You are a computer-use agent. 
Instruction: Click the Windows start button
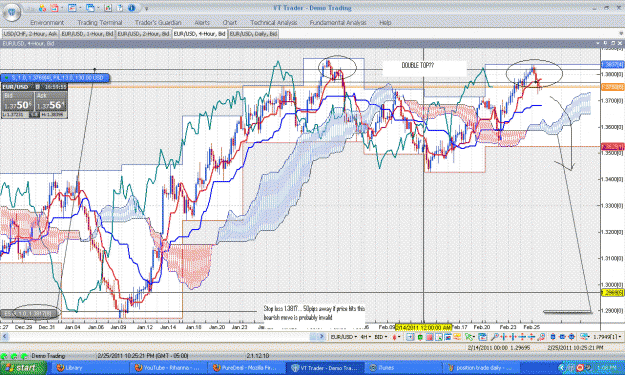[23, 367]
